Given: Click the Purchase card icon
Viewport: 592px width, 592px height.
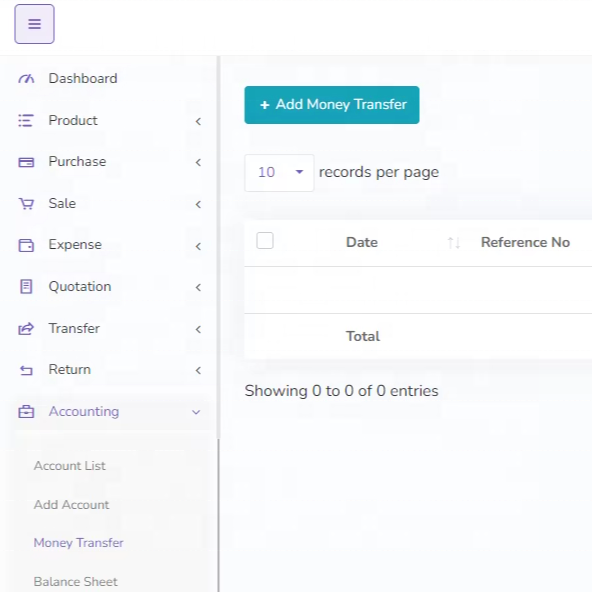Looking at the screenshot, I should pyautogui.click(x=26, y=162).
